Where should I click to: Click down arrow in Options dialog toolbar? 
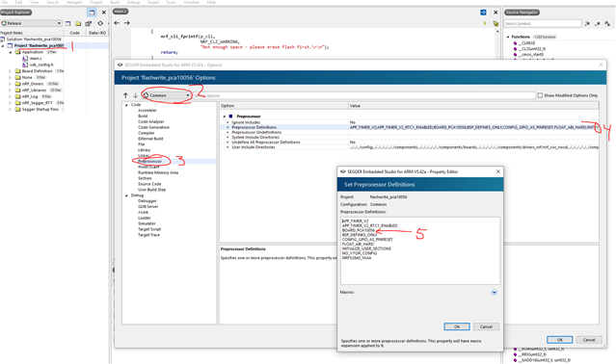click(135, 95)
